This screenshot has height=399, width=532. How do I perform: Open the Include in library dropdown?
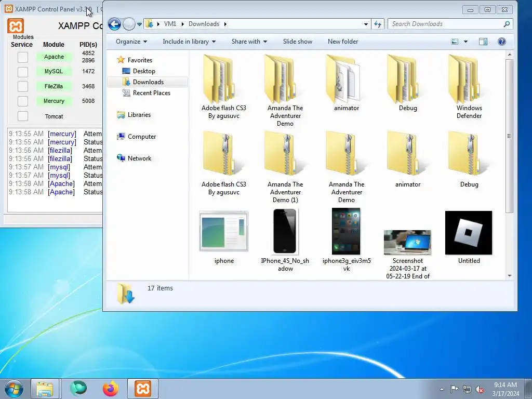(x=189, y=42)
